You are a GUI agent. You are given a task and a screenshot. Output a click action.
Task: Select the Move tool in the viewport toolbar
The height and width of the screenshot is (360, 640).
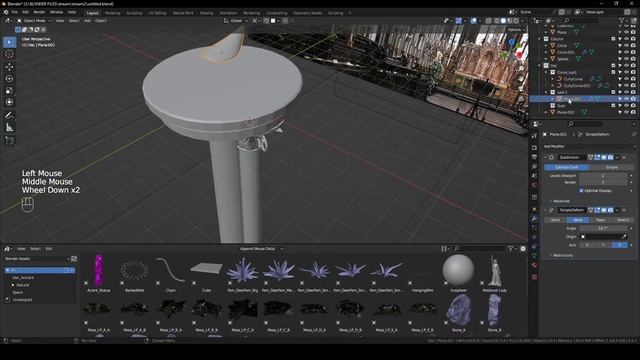pos(9,67)
